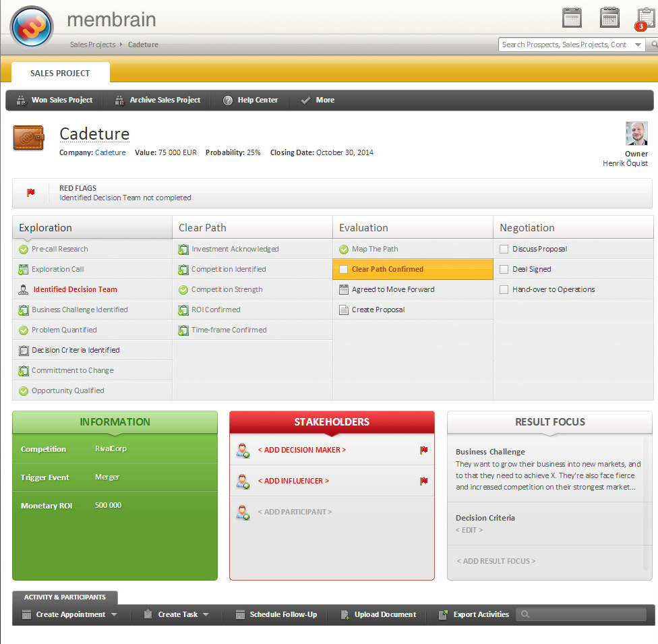Click < ADD DECISION MAKER > link
The height and width of the screenshot is (644, 658).
(302, 450)
